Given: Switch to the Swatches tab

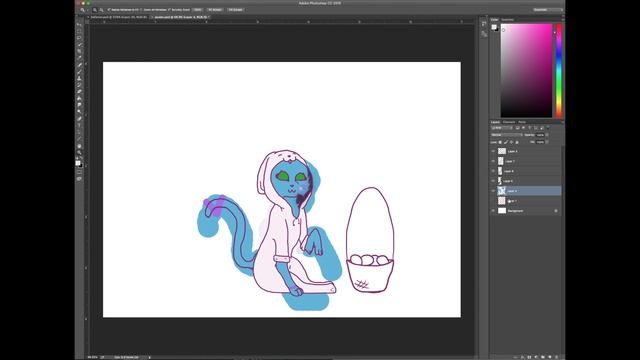Looking at the screenshot, I should [x=507, y=20].
